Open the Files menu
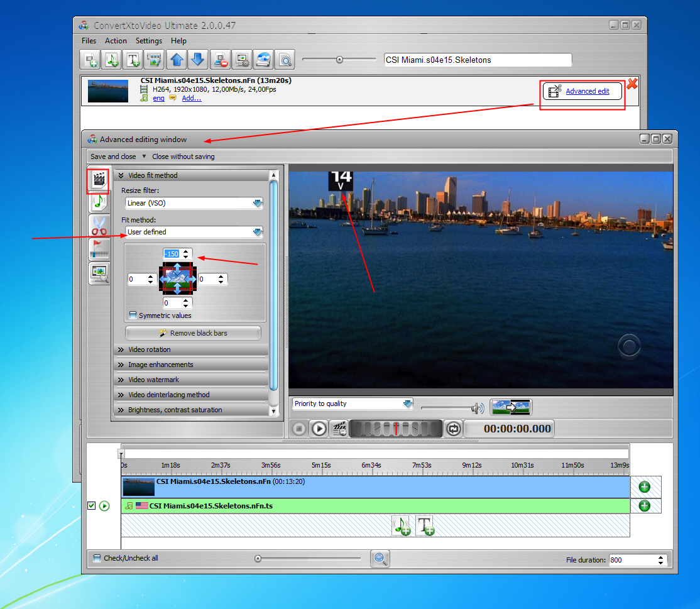The height and width of the screenshot is (609, 700). [x=89, y=41]
